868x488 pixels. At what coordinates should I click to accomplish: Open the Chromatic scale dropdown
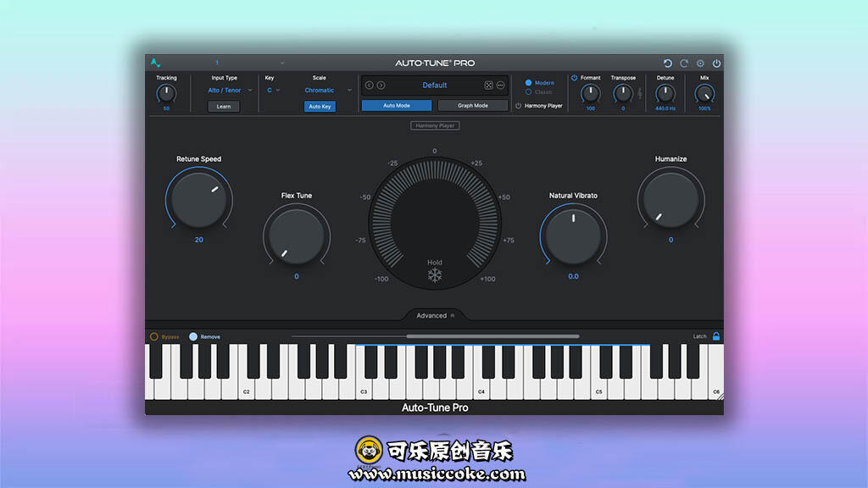326,90
